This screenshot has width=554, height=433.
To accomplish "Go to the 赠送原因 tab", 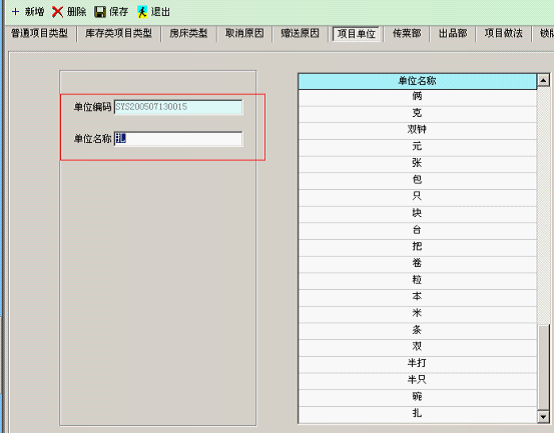I will coord(300,33).
